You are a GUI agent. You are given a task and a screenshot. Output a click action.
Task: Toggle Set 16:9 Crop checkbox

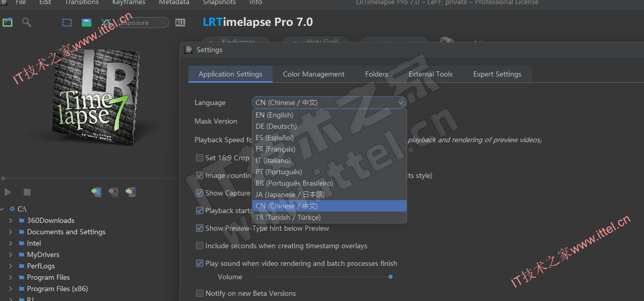tap(200, 158)
